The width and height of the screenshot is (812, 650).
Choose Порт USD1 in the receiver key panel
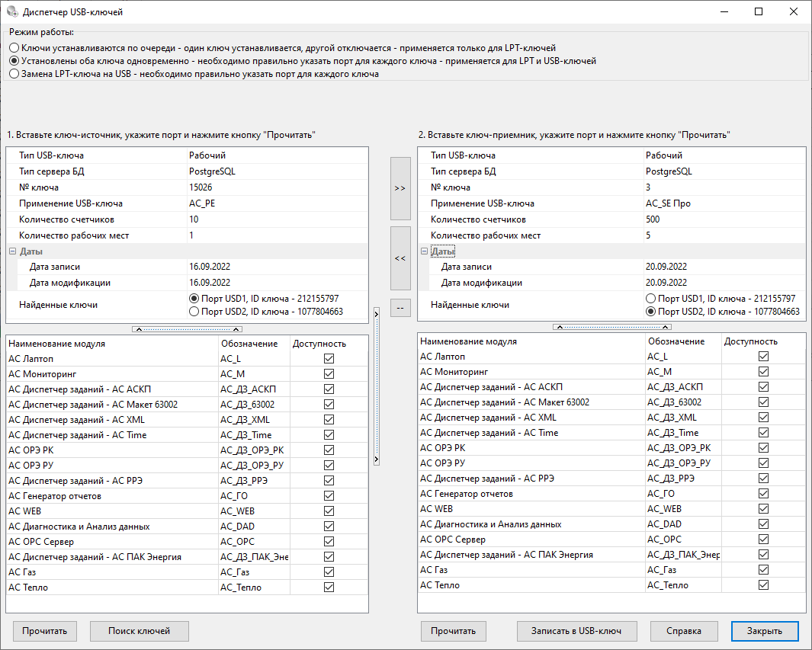click(x=650, y=299)
